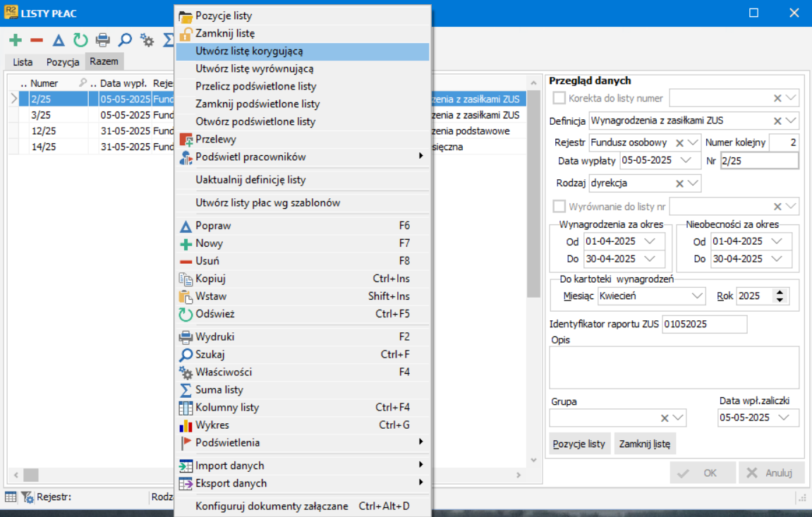Choose Konfiguruj dokumenty załączane
Viewport: 812px width, 517px height.
click(303, 506)
